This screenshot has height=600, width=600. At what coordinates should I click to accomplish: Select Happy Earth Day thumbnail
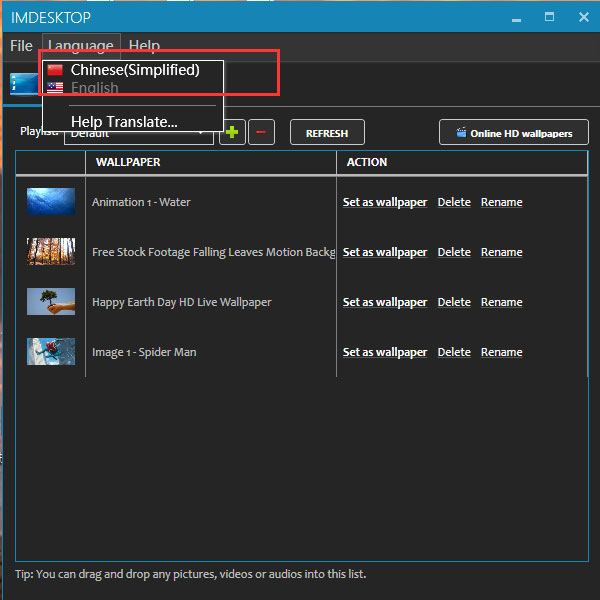coord(51,302)
